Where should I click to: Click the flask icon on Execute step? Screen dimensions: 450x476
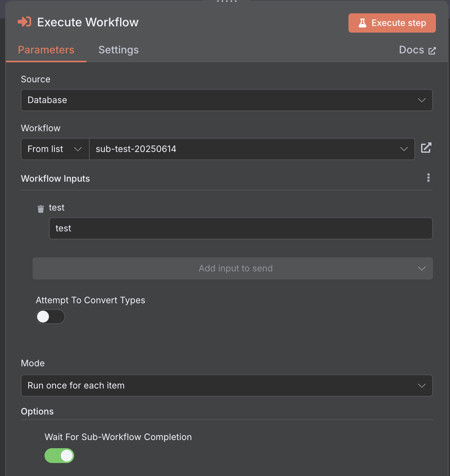363,23
